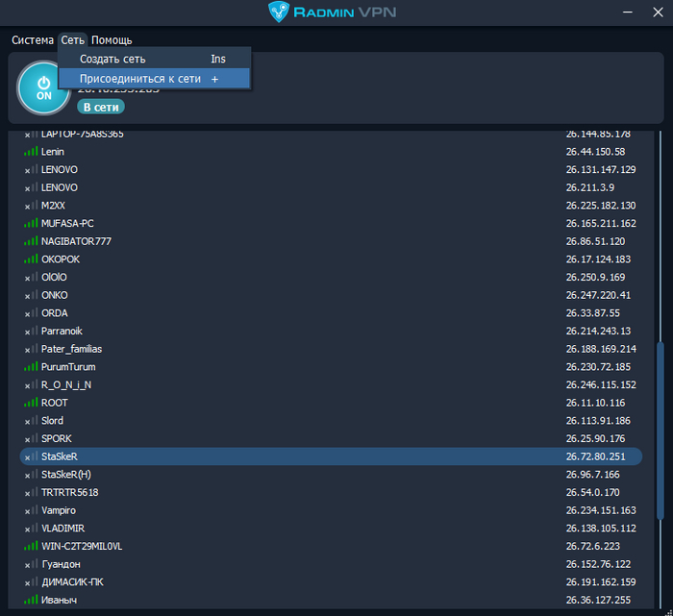Select the Vampiro peer name

click(59, 510)
